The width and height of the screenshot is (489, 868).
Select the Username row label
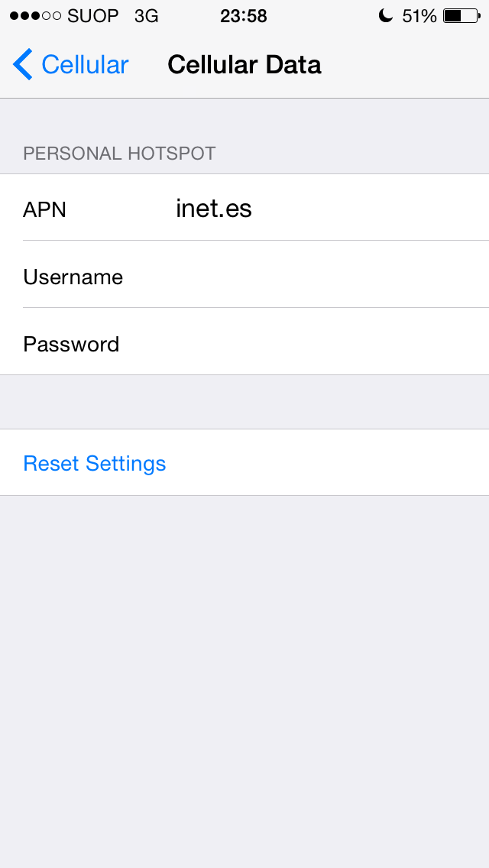(x=73, y=277)
